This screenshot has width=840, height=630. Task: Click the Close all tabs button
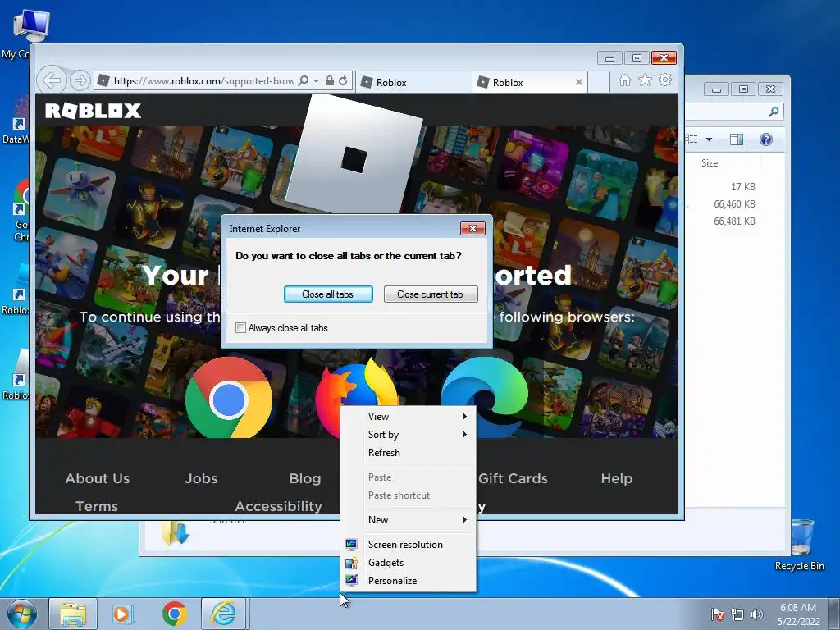(x=328, y=294)
